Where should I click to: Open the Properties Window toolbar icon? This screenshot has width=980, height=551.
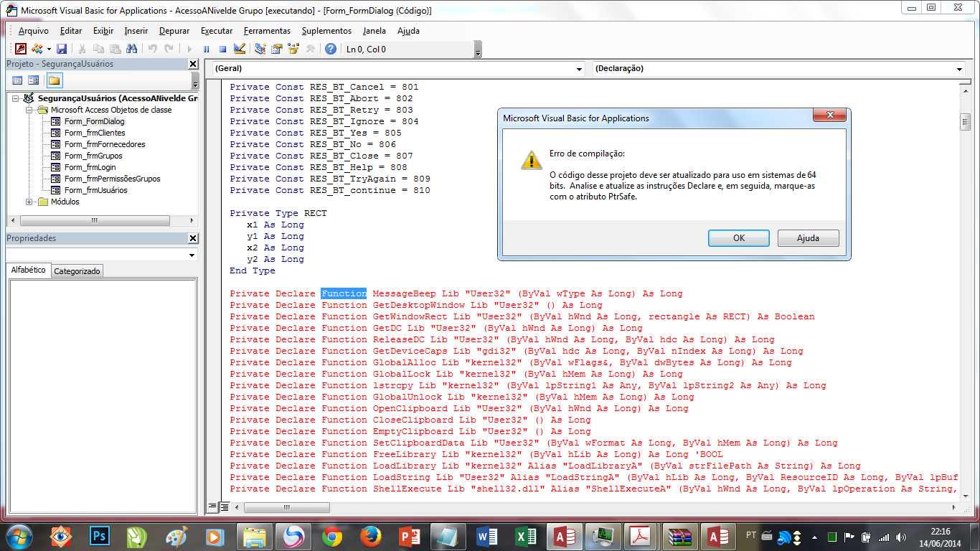pos(276,49)
